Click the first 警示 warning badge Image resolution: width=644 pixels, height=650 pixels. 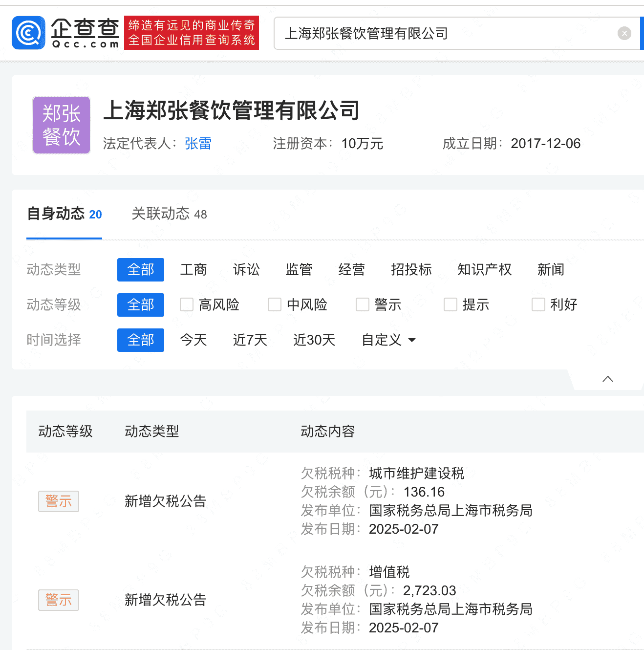point(58,501)
